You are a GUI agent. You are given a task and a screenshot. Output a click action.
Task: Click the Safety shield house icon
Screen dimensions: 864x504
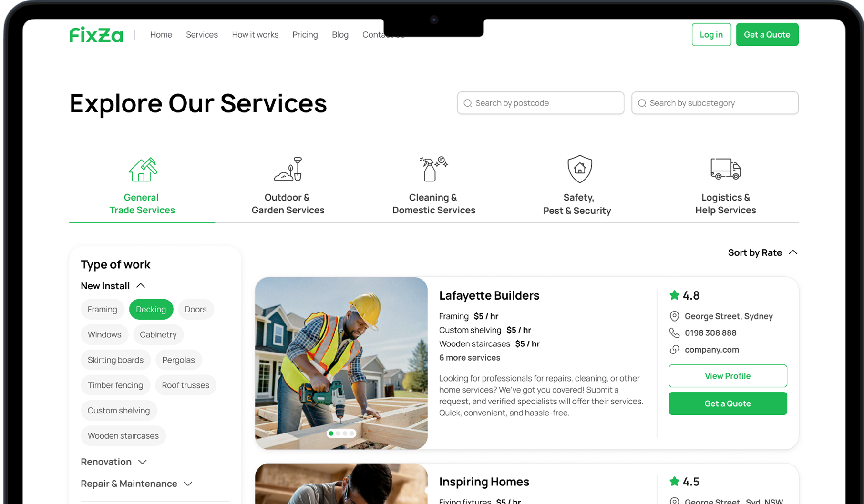pyautogui.click(x=579, y=169)
